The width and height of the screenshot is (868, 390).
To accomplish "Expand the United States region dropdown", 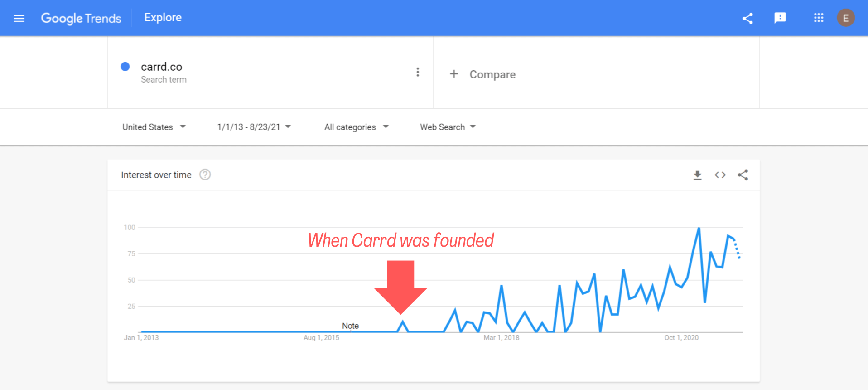I will (154, 127).
